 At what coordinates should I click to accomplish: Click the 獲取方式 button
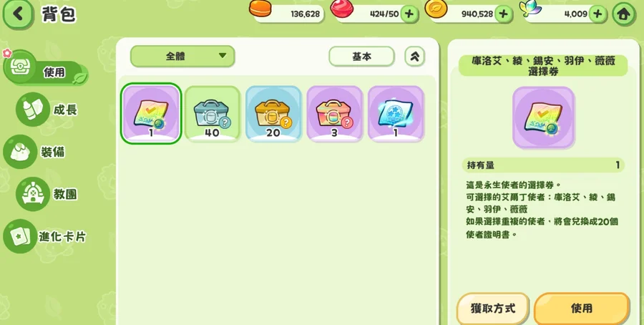[493, 309]
